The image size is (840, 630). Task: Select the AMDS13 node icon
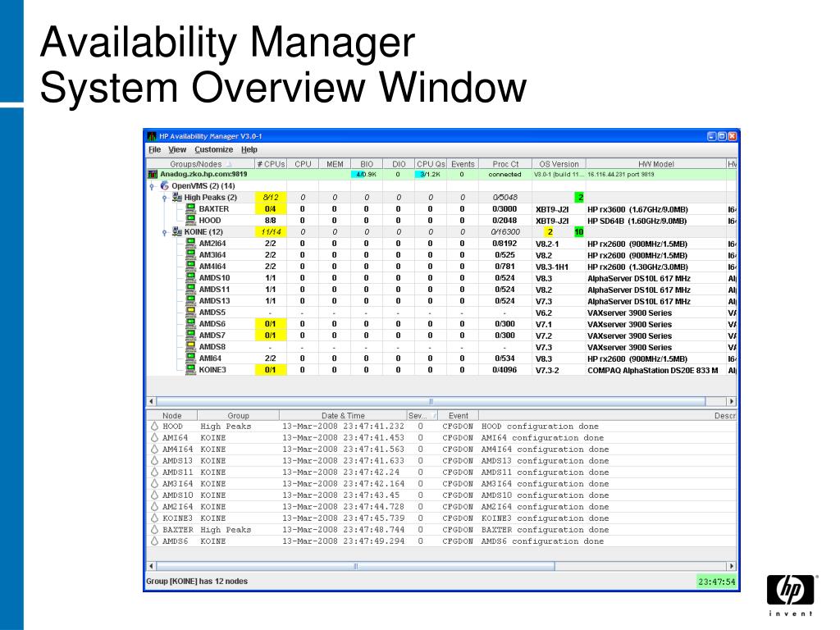click(190, 300)
